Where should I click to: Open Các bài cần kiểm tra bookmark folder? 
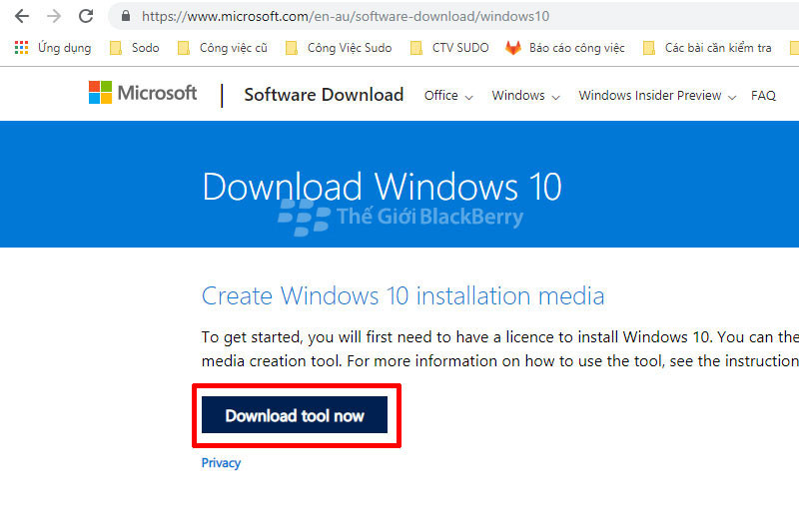coord(707,48)
